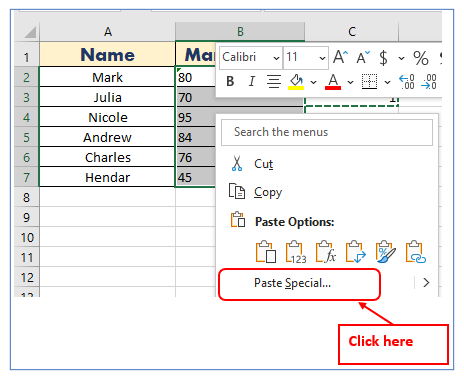Viewport: 464px width, 378px height.
Task: Decrease font size with smaller A
Action: pos(363,57)
